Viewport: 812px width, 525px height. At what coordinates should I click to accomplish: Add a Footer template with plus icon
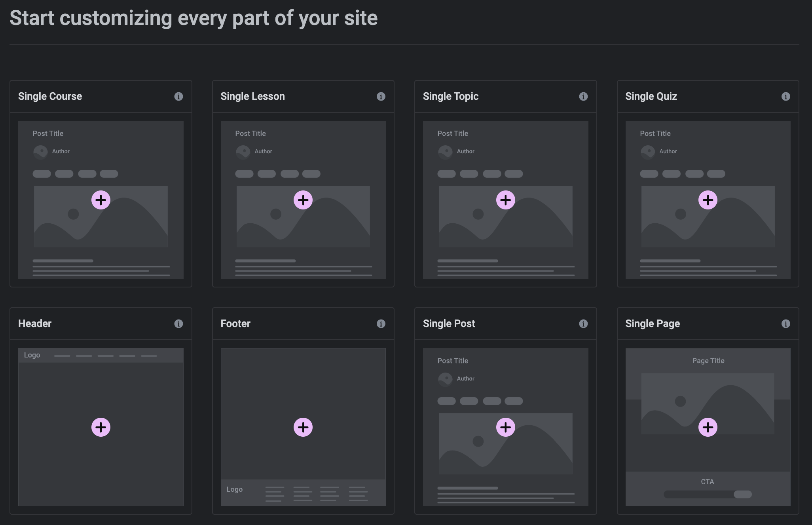tap(303, 427)
